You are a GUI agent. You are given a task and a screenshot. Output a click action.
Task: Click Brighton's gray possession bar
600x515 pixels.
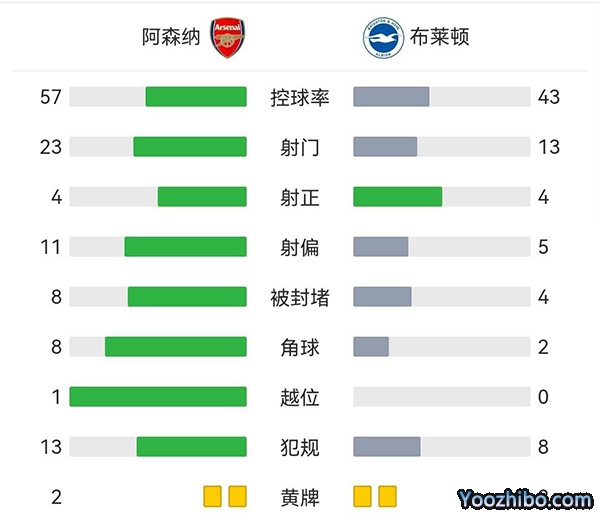tap(391, 97)
